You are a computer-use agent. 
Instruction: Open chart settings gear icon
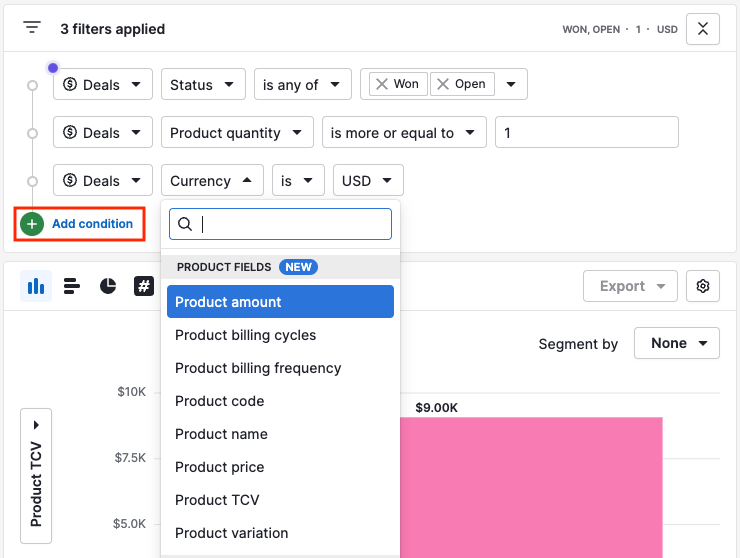coord(703,286)
